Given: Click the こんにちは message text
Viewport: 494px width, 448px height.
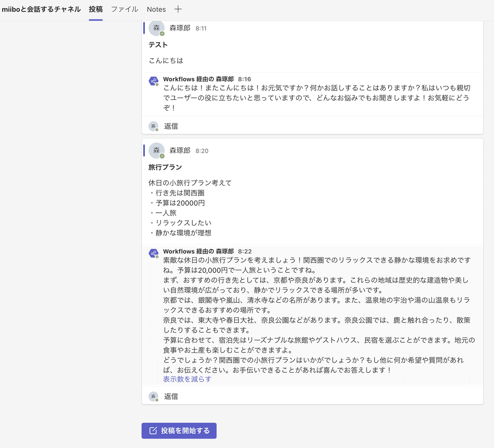Looking at the screenshot, I should coord(166,60).
